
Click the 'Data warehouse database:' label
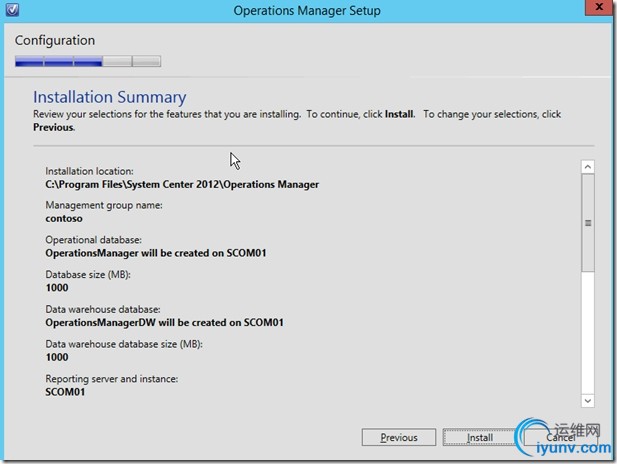(x=103, y=309)
